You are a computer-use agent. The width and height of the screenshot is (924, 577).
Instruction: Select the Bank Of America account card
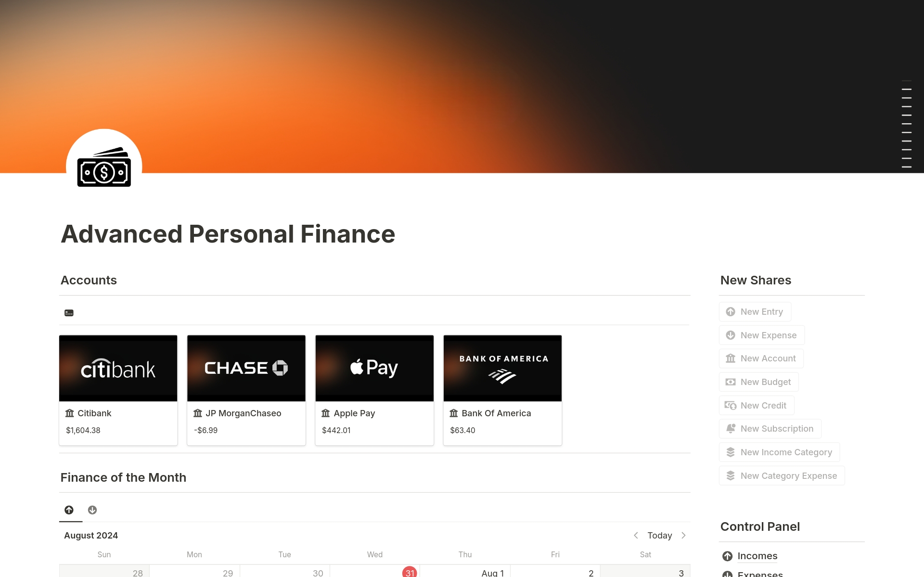click(x=503, y=388)
